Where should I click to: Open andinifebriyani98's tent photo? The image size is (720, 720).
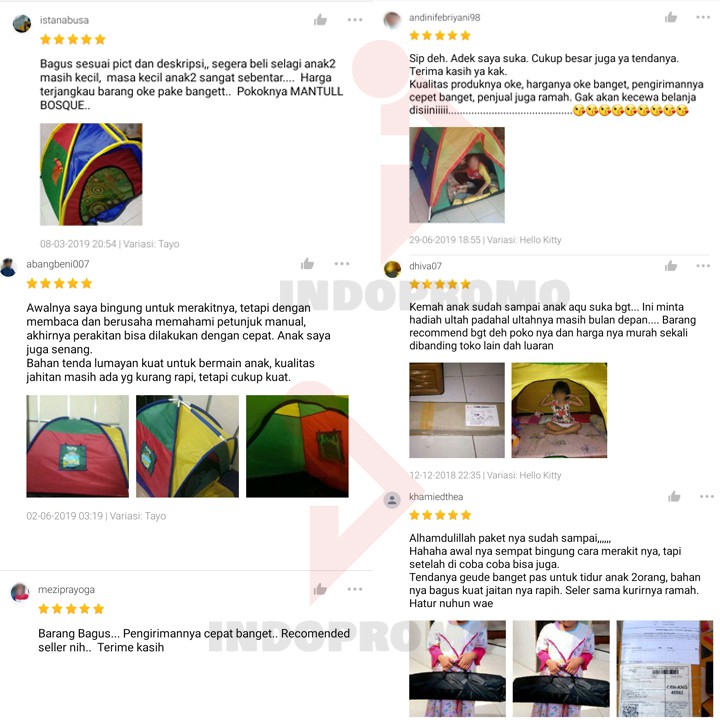tap(457, 175)
